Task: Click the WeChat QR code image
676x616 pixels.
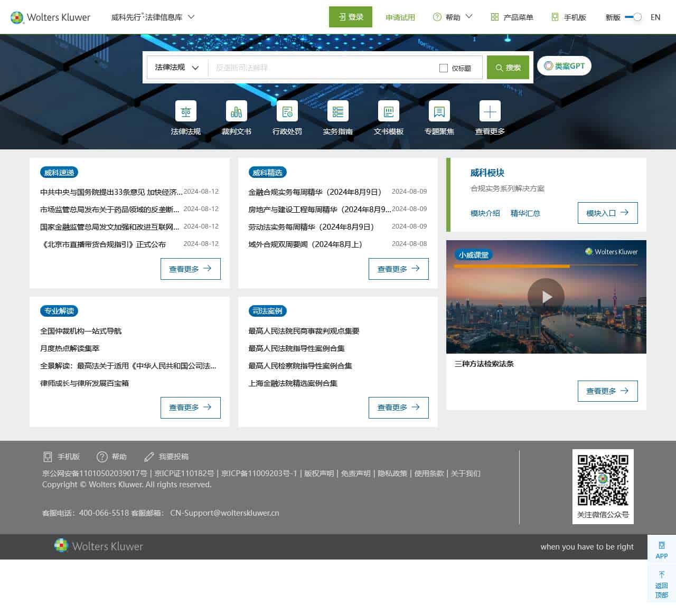Action: point(603,480)
